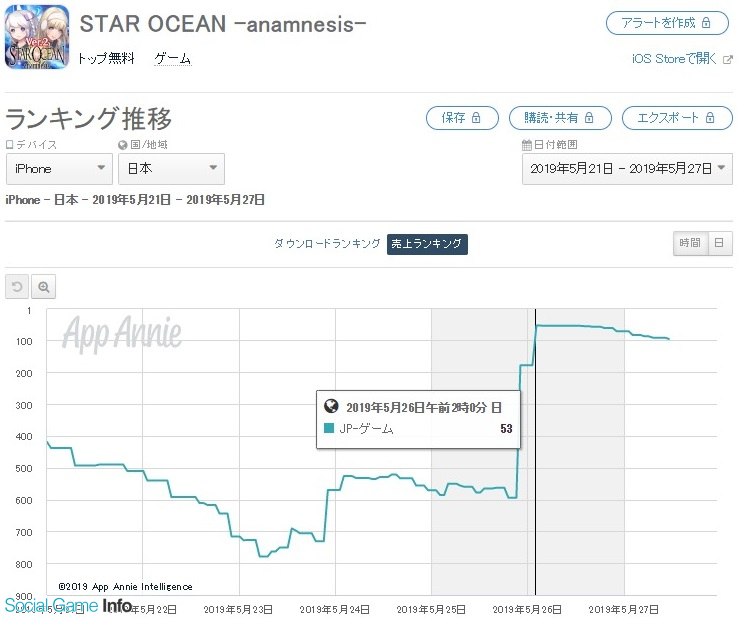The width and height of the screenshot is (738, 618).
Task: Expand the date range picker 2019年5月21日 - 2019年5月27日
Action: [627, 169]
